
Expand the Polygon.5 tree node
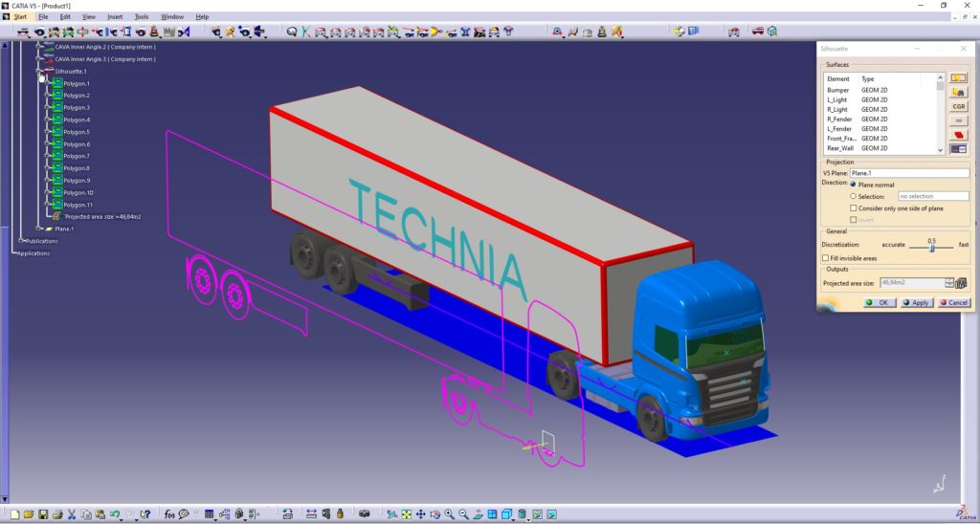click(x=48, y=132)
